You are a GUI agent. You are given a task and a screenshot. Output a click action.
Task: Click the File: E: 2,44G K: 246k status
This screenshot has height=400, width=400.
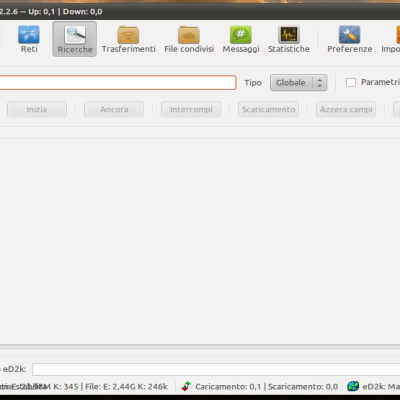tap(126, 387)
